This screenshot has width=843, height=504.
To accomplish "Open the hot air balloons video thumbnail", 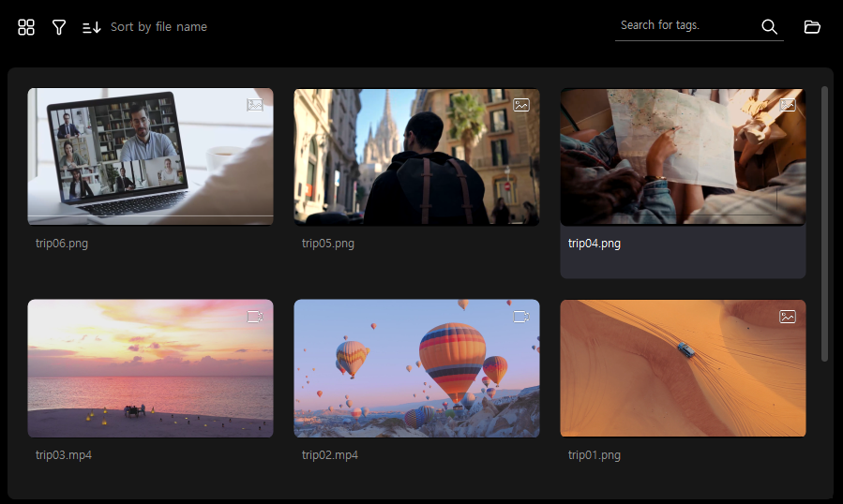I will point(416,368).
